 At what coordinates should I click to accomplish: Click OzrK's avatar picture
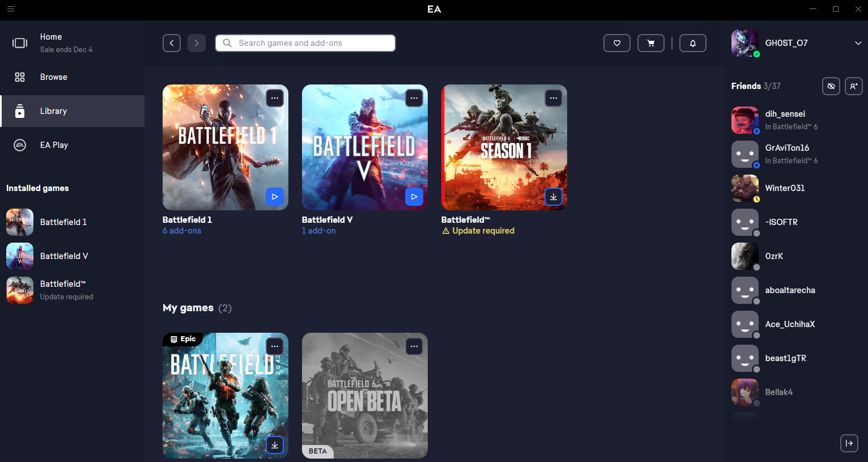pyautogui.click(x=745, y=256)
